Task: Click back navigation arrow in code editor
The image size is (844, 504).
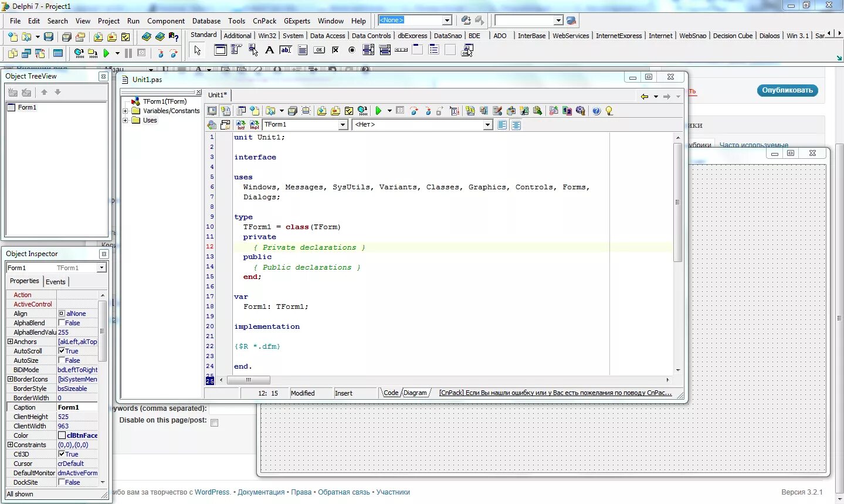Action: coord(645,97)
